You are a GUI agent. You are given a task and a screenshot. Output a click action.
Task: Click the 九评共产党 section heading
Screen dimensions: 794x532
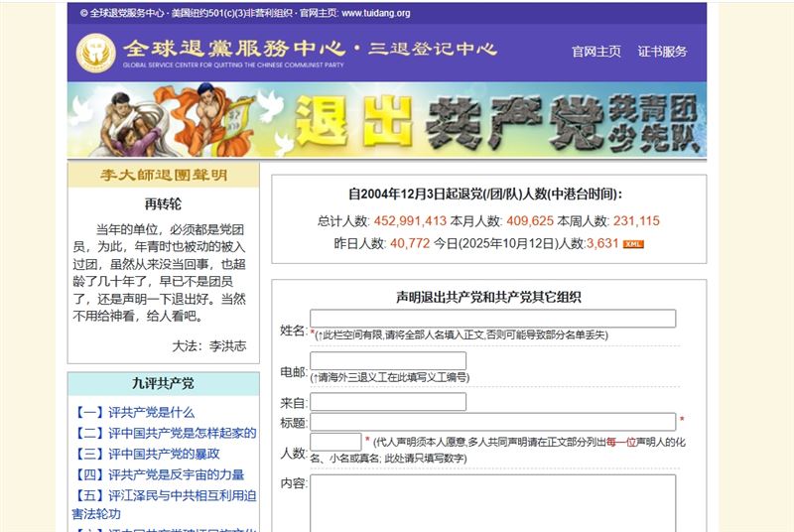164,383
